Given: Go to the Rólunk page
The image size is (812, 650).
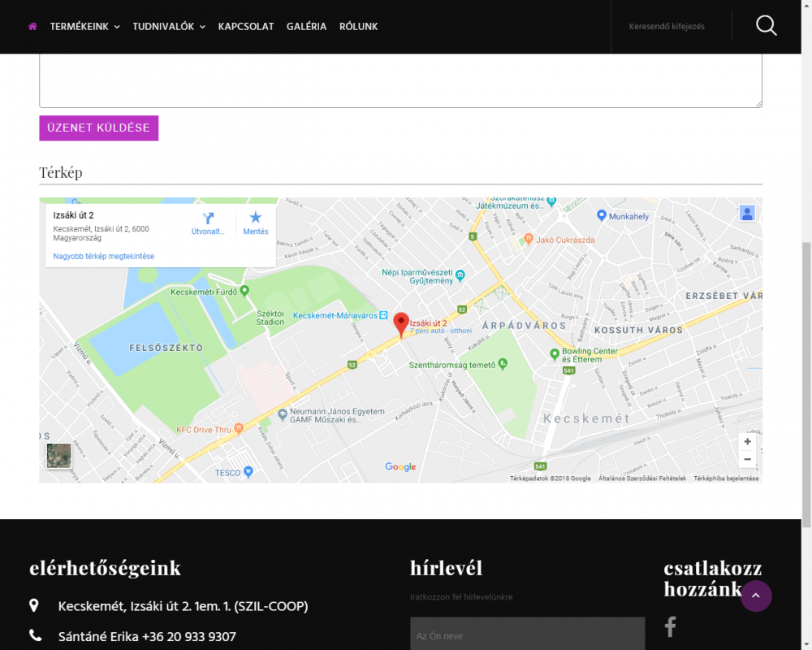Looking at the screenshot, I should 358,27.
